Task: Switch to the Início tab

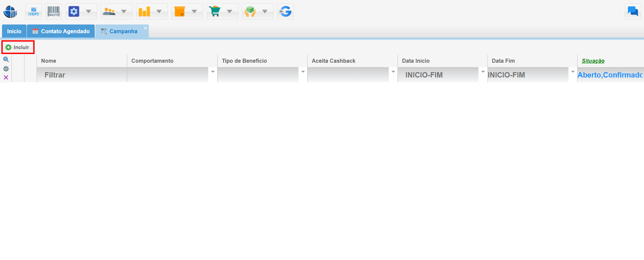Action: [14, 31]
